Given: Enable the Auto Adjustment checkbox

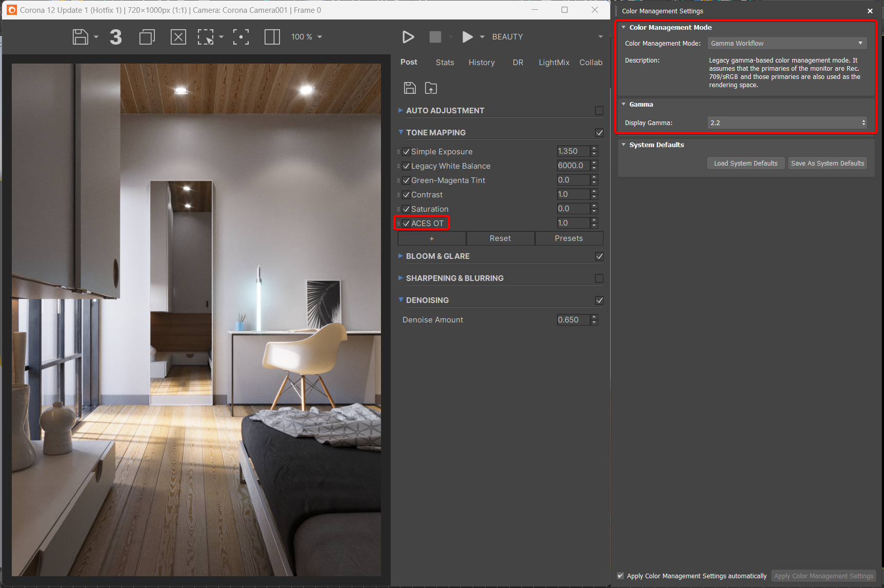Looking at the screenshot, I should (x=599, y=111).
